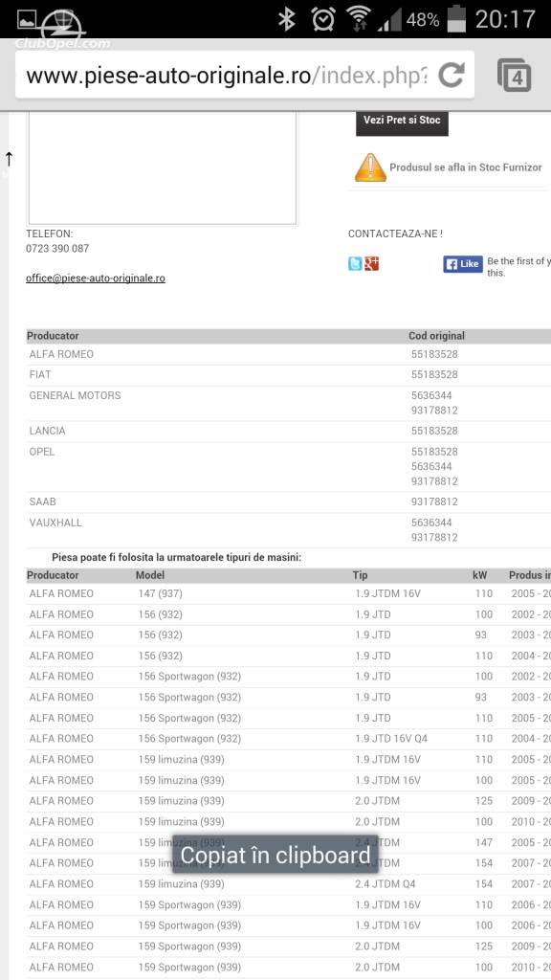This screenshot has width=551, height=980.
Task: Tap the kW value 125 in 159 limuzina row
Action: point(483,801)
